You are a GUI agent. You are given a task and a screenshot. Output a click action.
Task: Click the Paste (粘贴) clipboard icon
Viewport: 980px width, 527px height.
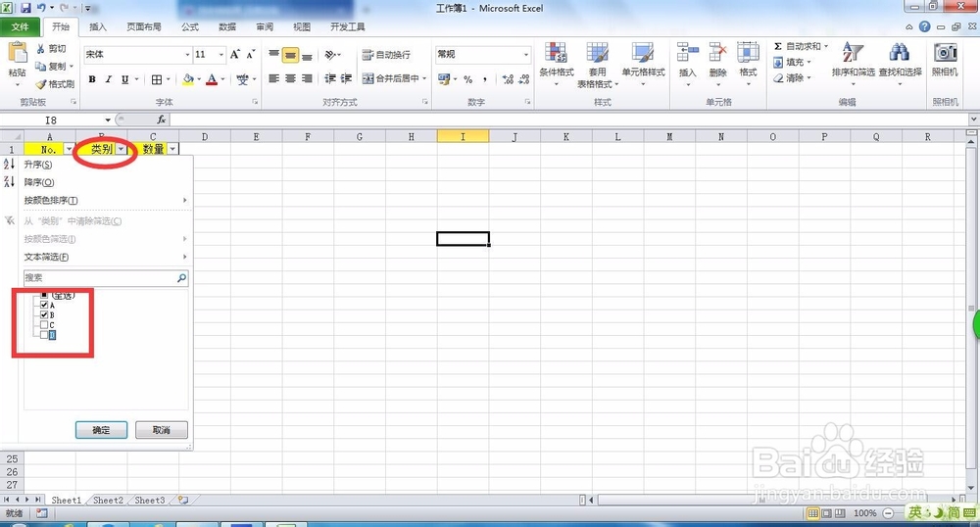(17, 54)
